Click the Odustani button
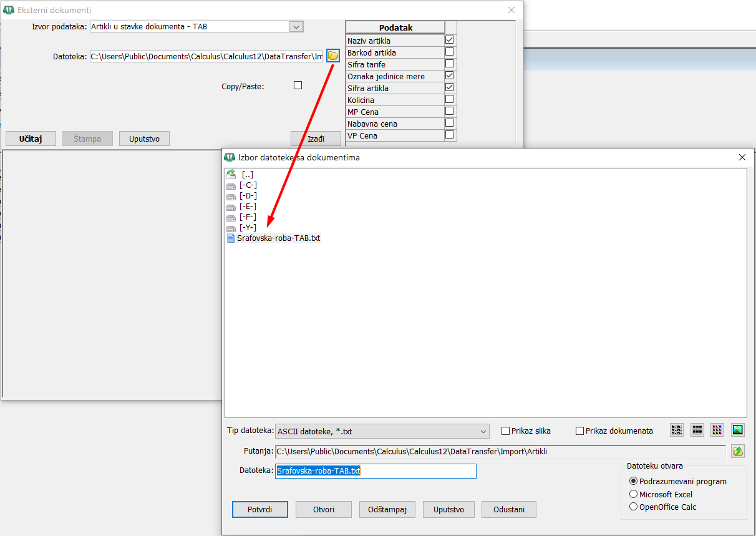This screenshot has height=536, width=756. (508, 509)
